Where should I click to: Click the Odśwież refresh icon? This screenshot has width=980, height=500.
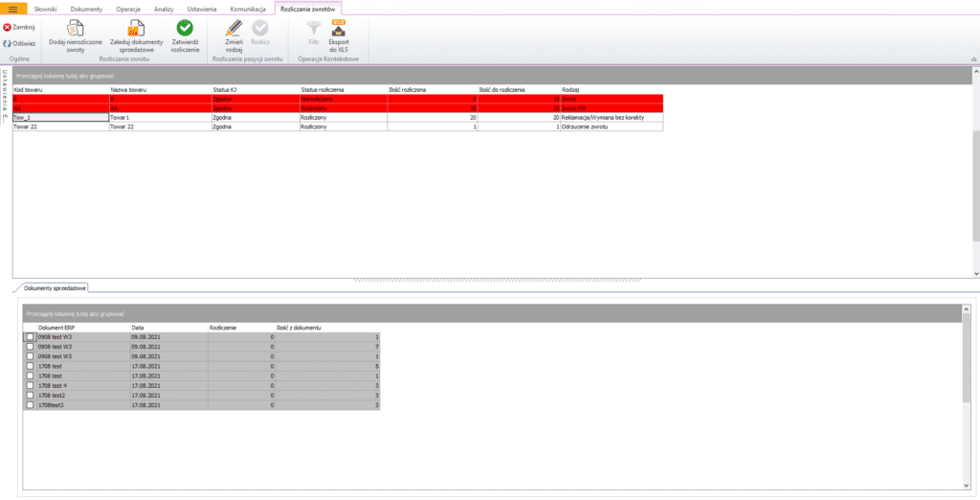pyautogui.click(x=8, y=44)
